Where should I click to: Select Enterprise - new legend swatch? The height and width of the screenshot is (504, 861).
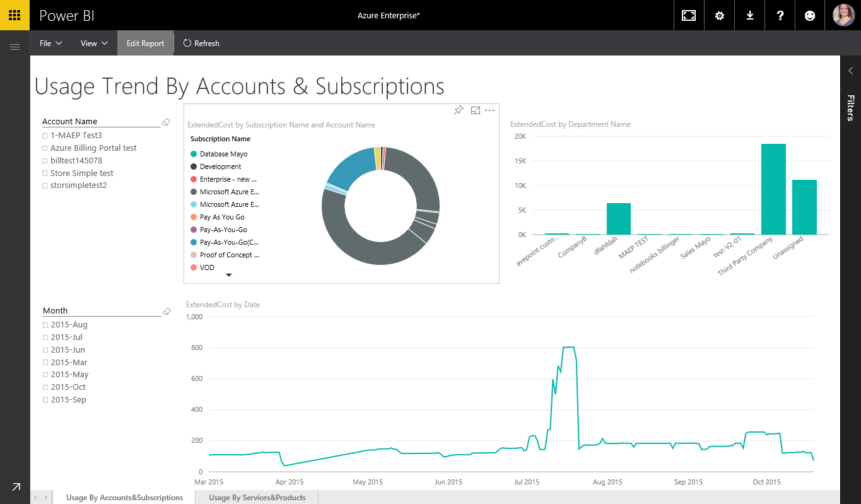(x=194, y=179)
